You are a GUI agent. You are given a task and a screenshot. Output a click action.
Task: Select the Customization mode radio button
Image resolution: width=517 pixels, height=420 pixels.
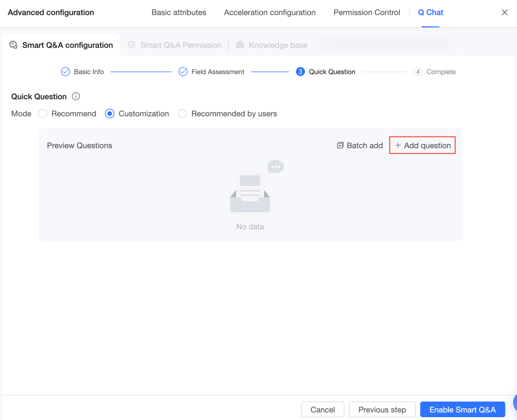(x=110, y=114)
